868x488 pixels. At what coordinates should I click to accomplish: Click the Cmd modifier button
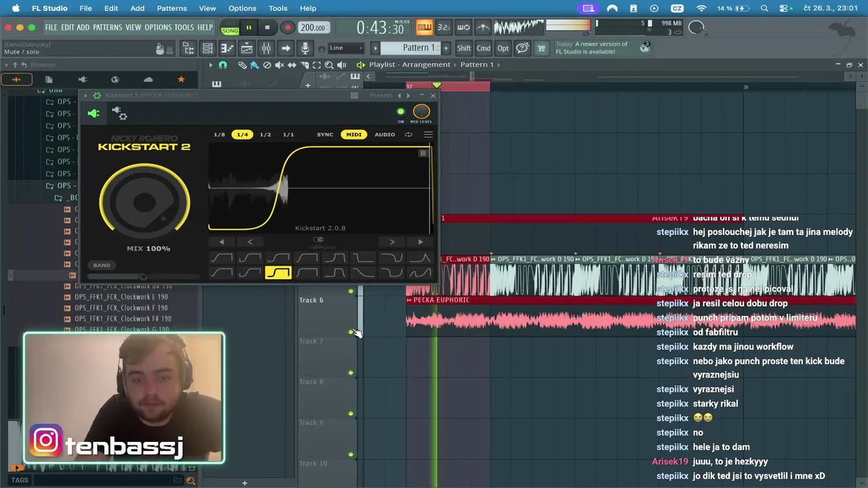484,48
